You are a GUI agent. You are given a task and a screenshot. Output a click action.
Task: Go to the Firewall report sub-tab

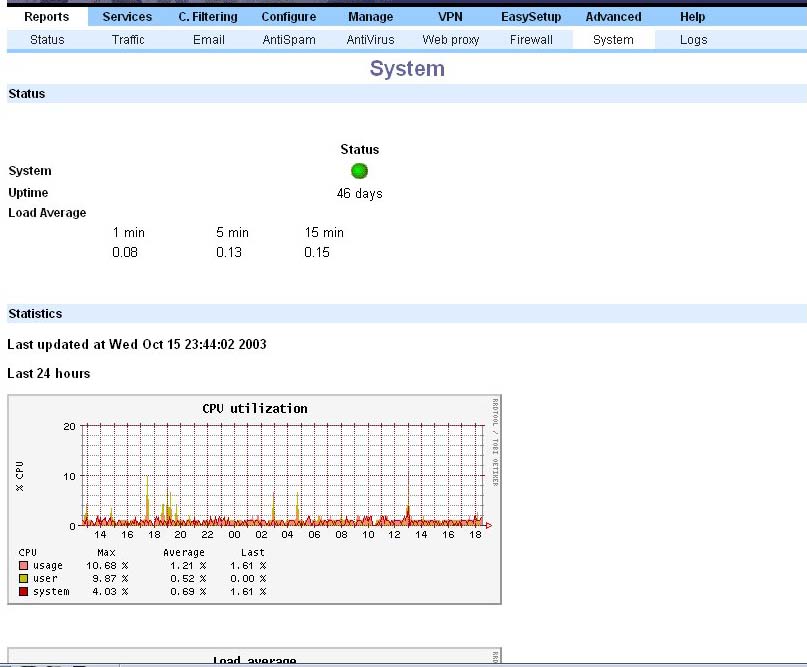pyautogui.click(x=531, y=40)
